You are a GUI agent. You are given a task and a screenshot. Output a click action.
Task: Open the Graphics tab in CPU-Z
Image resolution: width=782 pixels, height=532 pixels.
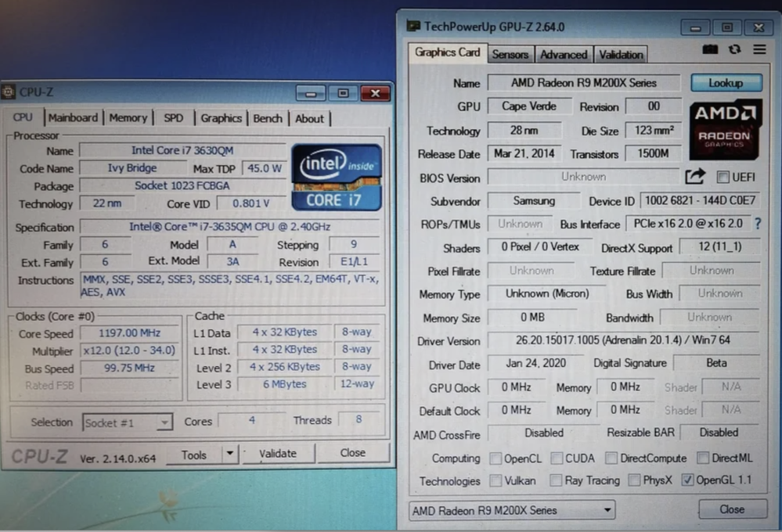tap(221, 118)
